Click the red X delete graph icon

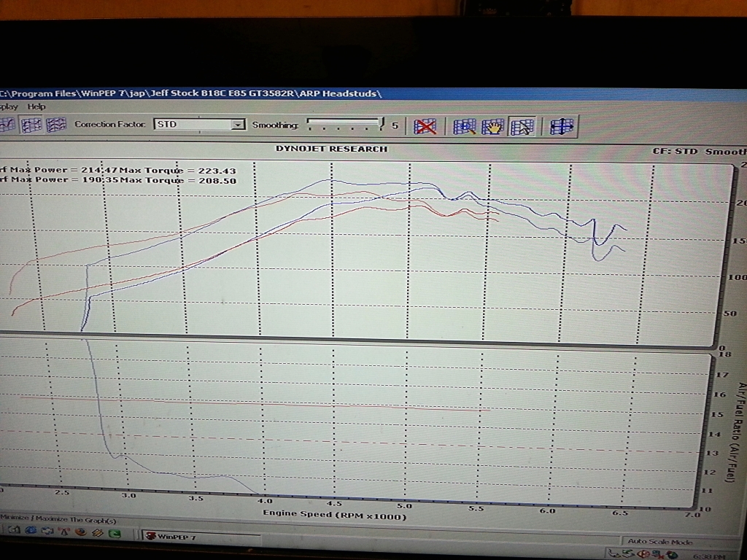(x=425, y=127)
